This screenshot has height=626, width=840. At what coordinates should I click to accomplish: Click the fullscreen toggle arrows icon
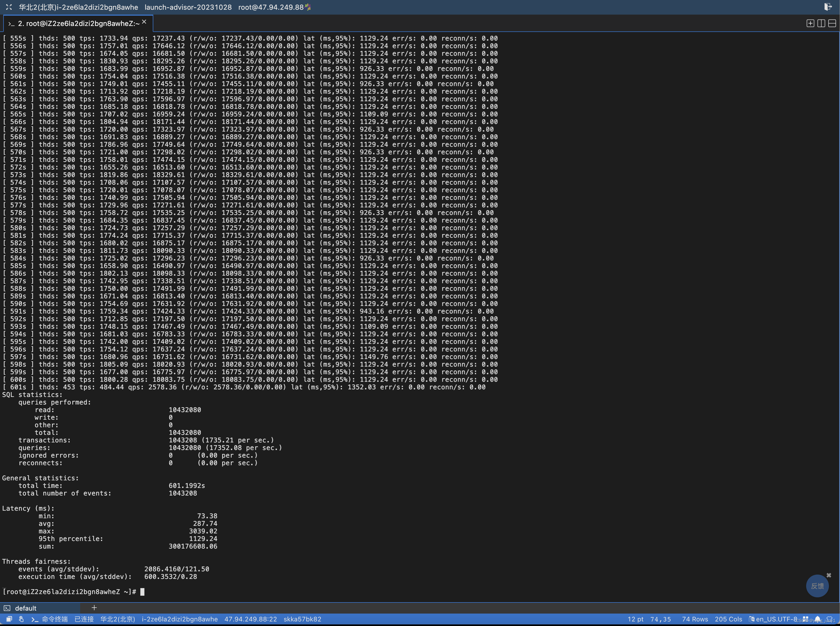coord(9,7)
